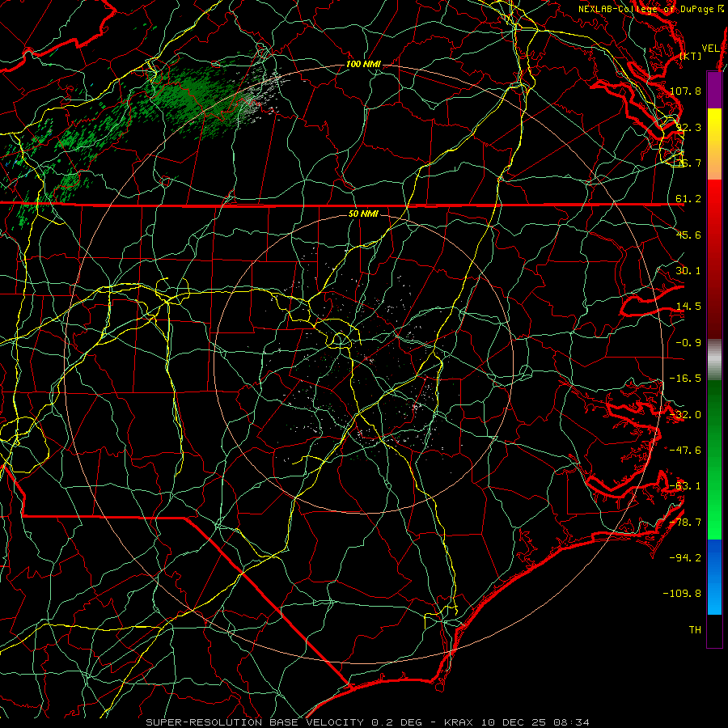728x728 pixels.
Task: Pick the light blue bottom segment of velocity scale
Action: tap(714, 601)
